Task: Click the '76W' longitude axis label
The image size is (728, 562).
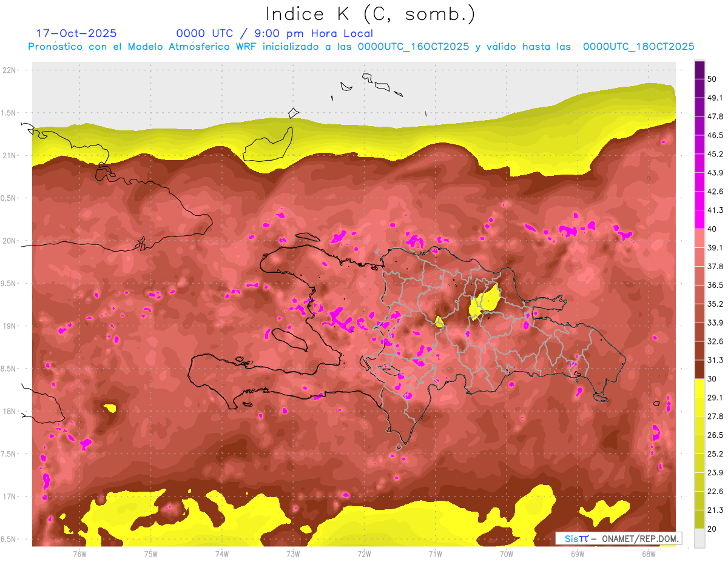Action: pos(79,554)
